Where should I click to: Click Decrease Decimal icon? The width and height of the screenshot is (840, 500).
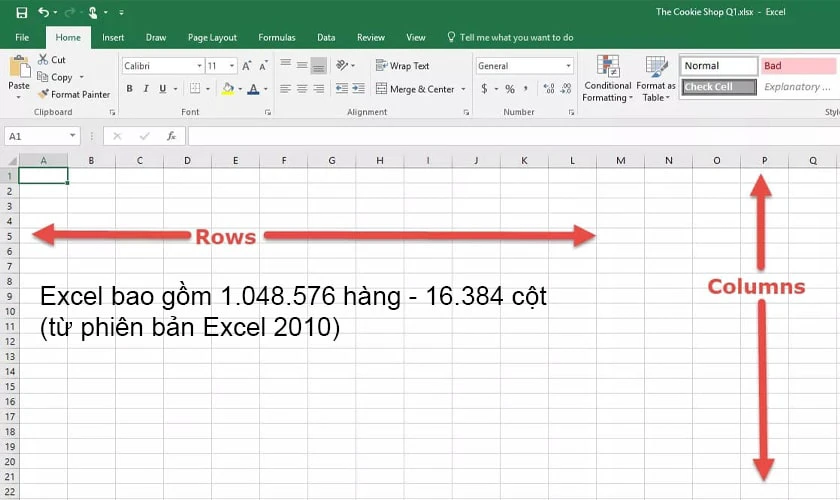click(x=566, y=88)
